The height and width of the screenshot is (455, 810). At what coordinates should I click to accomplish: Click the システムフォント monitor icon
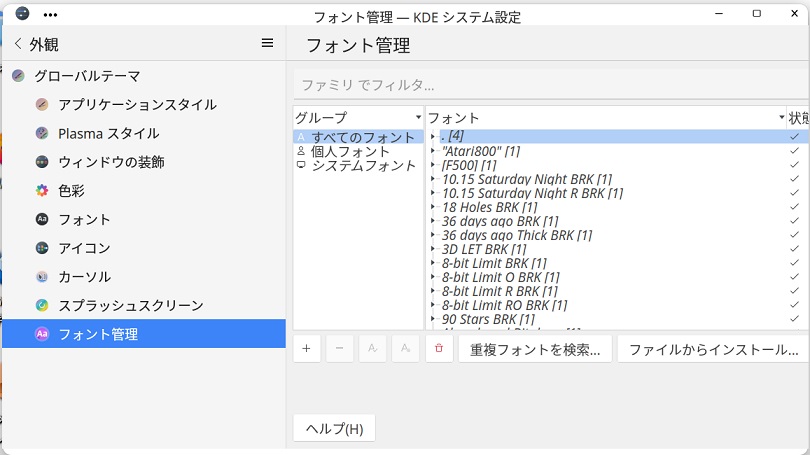301,165
